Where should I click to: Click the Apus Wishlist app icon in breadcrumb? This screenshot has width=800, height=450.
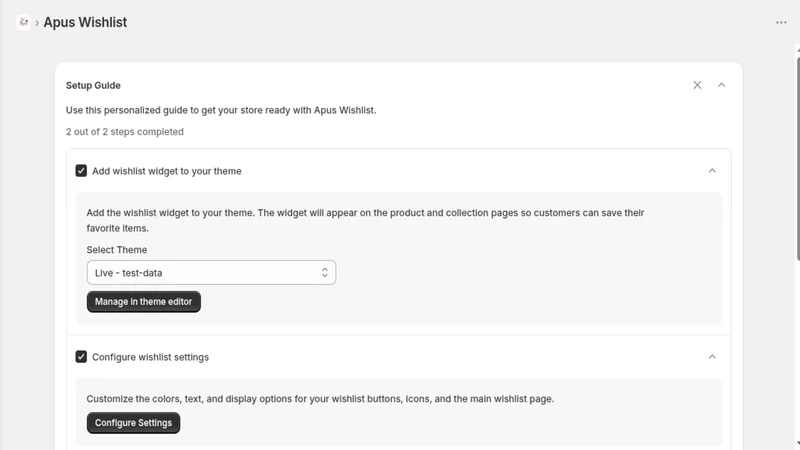(23, 22)
